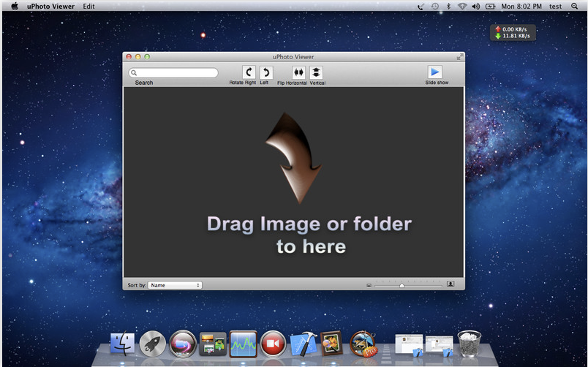Open the round pink arrow Dock app

183,344
